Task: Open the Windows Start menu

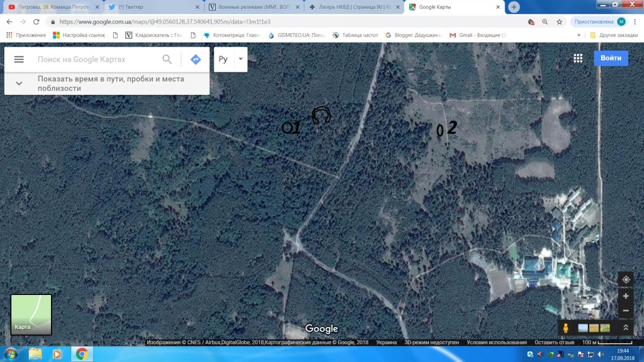Action: (11, 354)
